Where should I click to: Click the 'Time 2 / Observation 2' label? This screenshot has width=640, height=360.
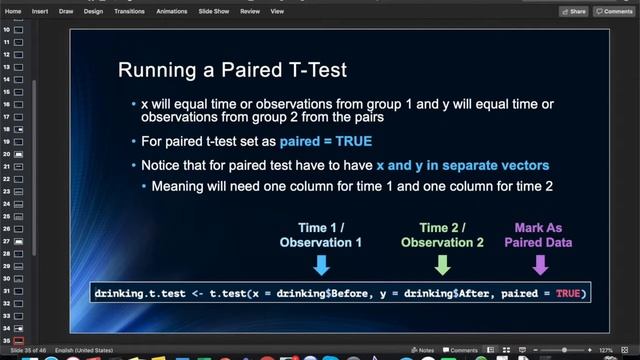pyautogui.click(x=442, y=235)
